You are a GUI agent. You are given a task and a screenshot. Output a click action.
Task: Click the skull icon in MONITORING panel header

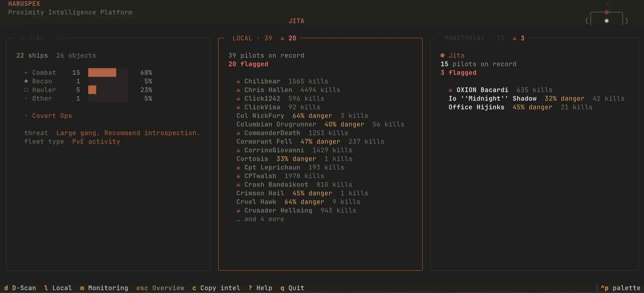(x=514, y=38)
